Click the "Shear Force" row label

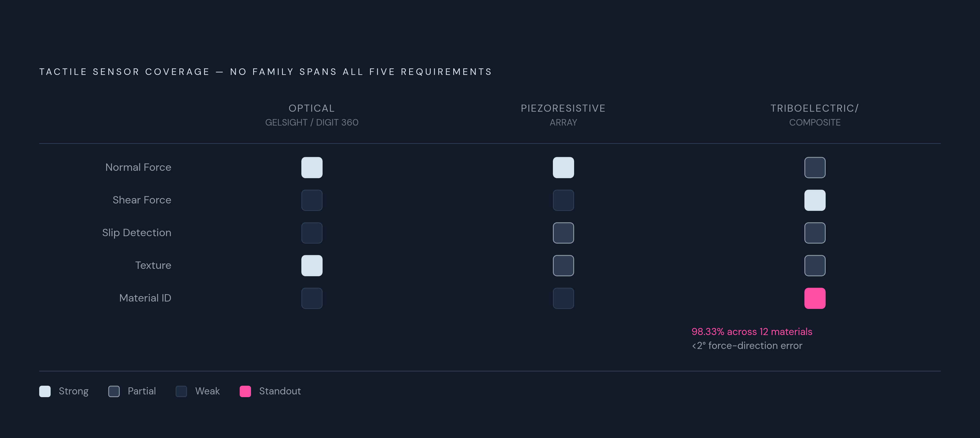[x=142, y=200]
